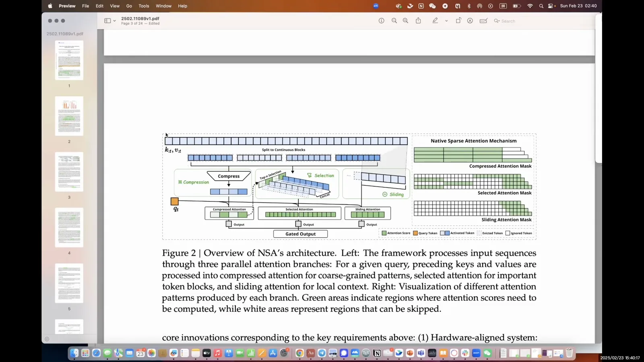Toggle the sidebar view button
This screenshot has width=644, height=362.
click(x=107, y=21)
